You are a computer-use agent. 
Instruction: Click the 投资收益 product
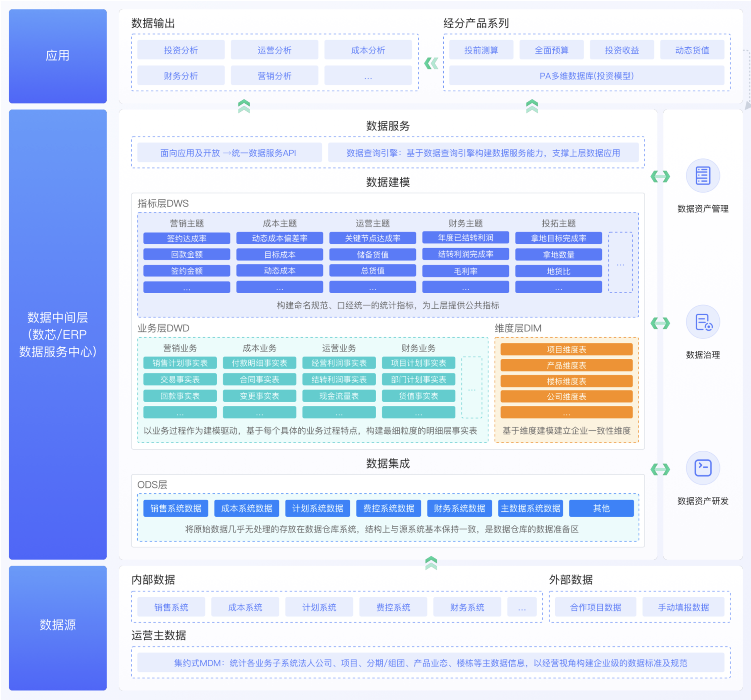pos(622,50)
